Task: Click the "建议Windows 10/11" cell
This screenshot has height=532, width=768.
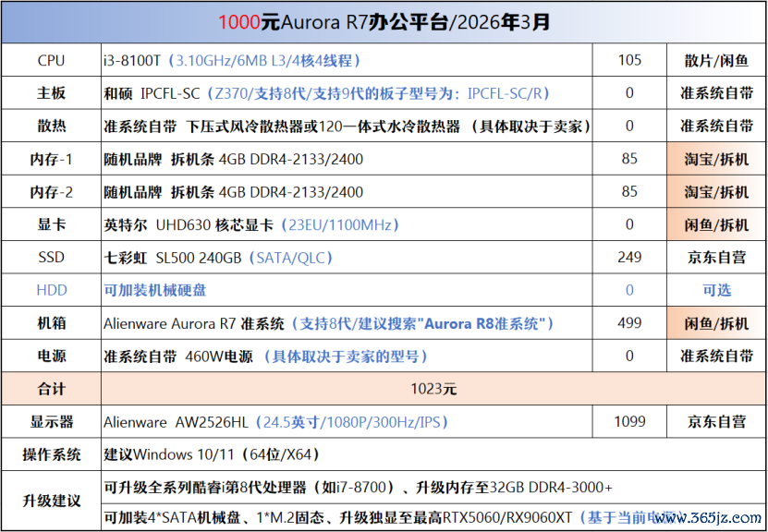Action: click(x=433, y=454)
